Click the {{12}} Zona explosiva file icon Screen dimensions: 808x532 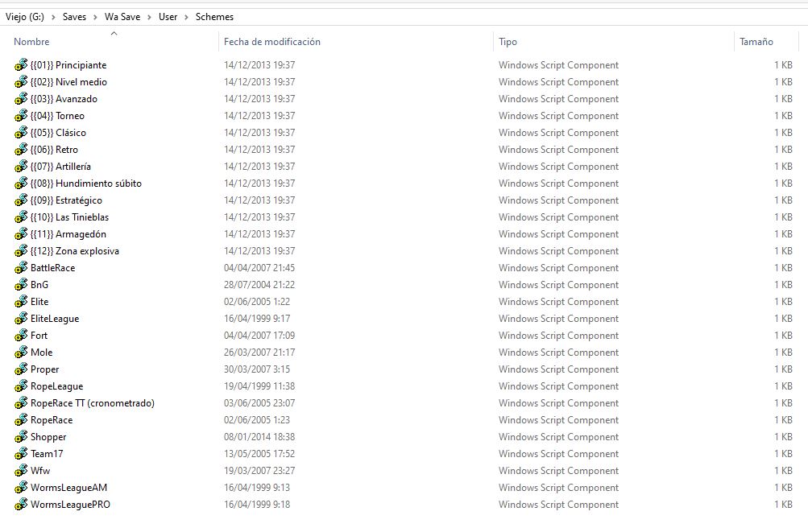(x=21, y=251)
